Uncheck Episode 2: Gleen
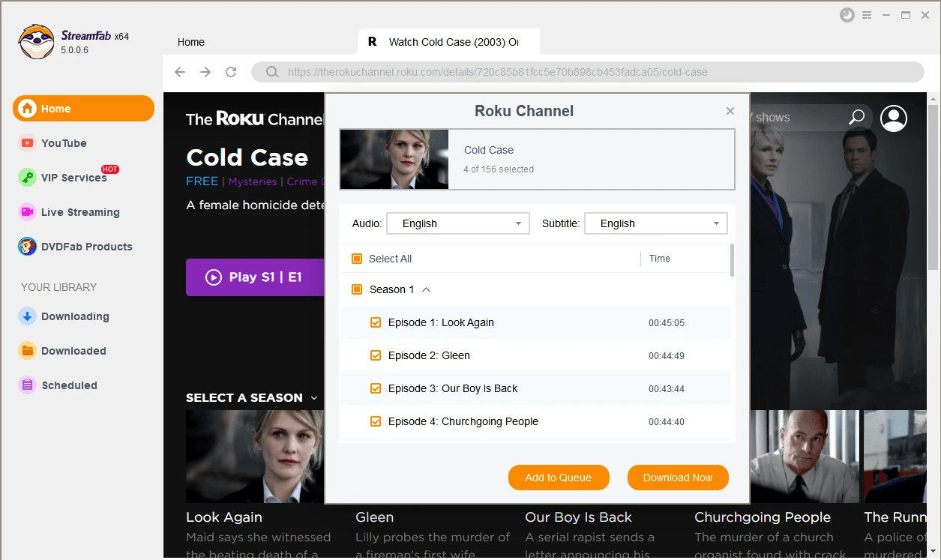This screenshot has height=560, width=941. (376, 355)
